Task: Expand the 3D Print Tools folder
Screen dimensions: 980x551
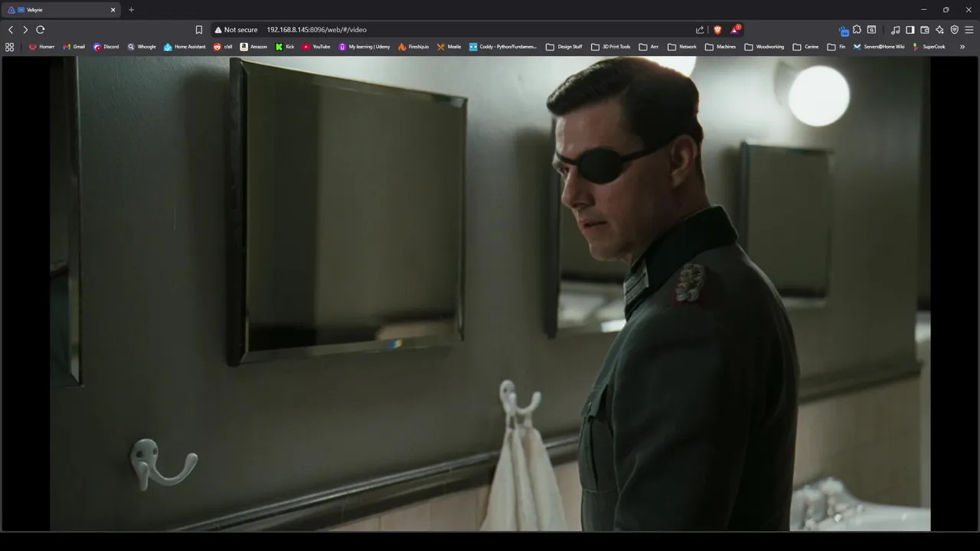Action: (611, 47)
